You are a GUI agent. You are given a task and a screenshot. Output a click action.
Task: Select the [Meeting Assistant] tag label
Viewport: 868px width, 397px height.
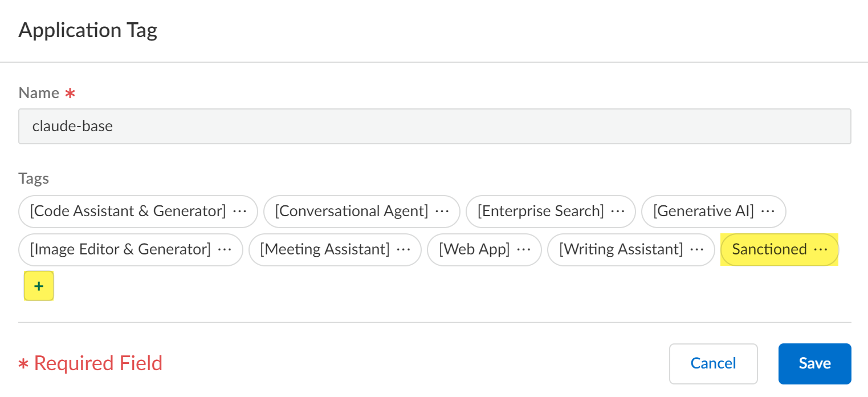tap(325, 250)
